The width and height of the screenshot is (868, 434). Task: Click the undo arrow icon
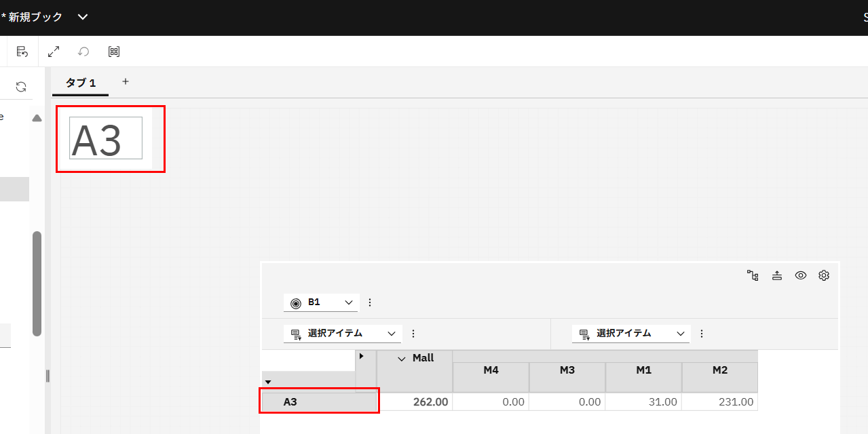click(83, 52)
